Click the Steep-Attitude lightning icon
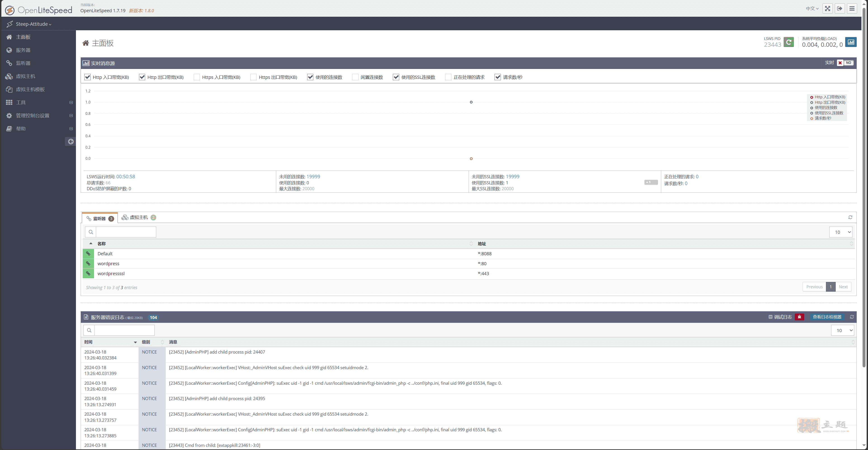 (x=9, y=24)
